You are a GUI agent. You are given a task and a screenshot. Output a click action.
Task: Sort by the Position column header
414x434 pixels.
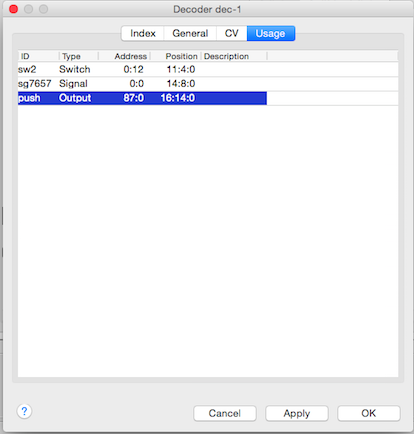pyautogui.click(x=176, y=56)
